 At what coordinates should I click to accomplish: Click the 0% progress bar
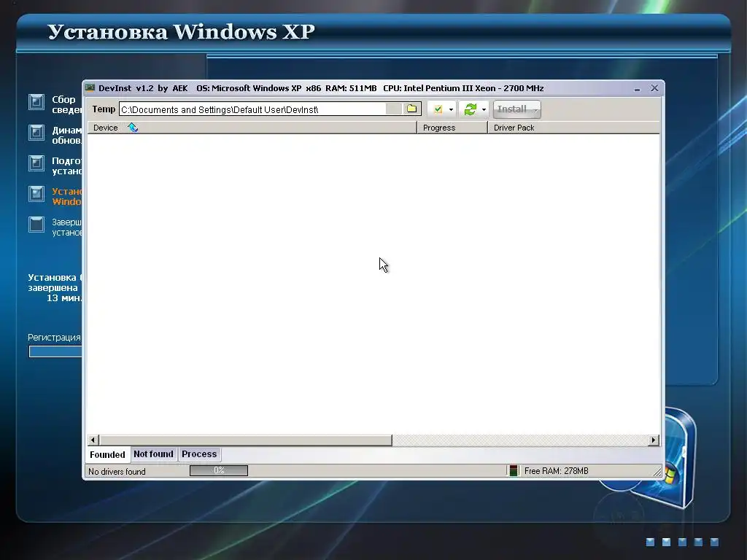pos(219,470)
